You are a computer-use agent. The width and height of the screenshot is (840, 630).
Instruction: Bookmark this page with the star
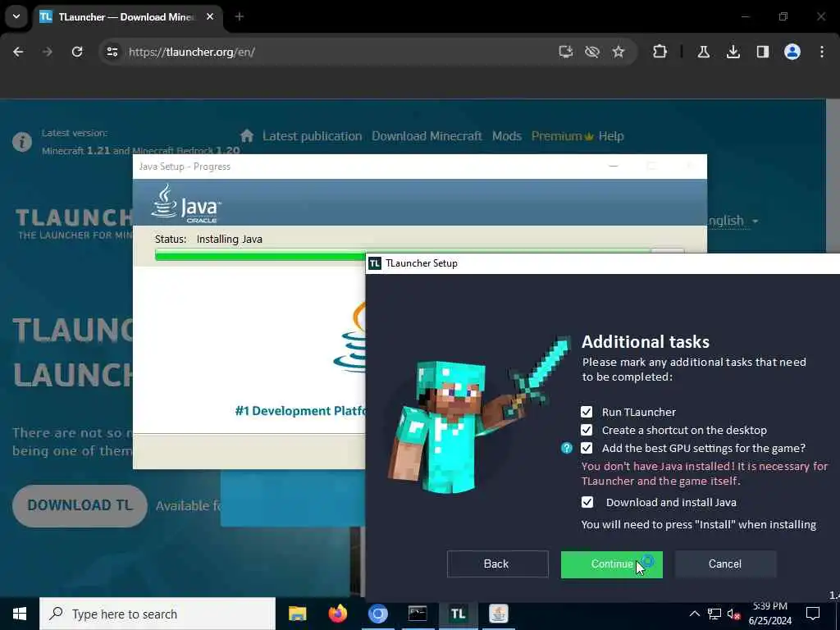[x=619, y=52]
